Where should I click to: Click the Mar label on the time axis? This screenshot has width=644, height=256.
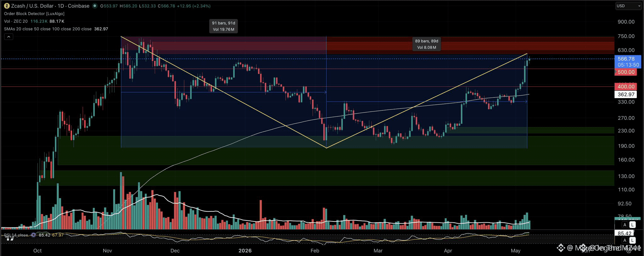[378, 251]
